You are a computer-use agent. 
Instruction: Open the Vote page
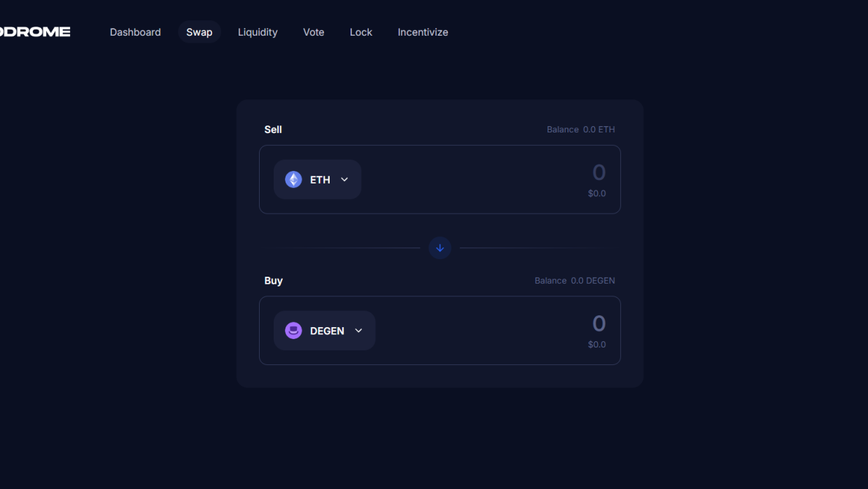314,32
